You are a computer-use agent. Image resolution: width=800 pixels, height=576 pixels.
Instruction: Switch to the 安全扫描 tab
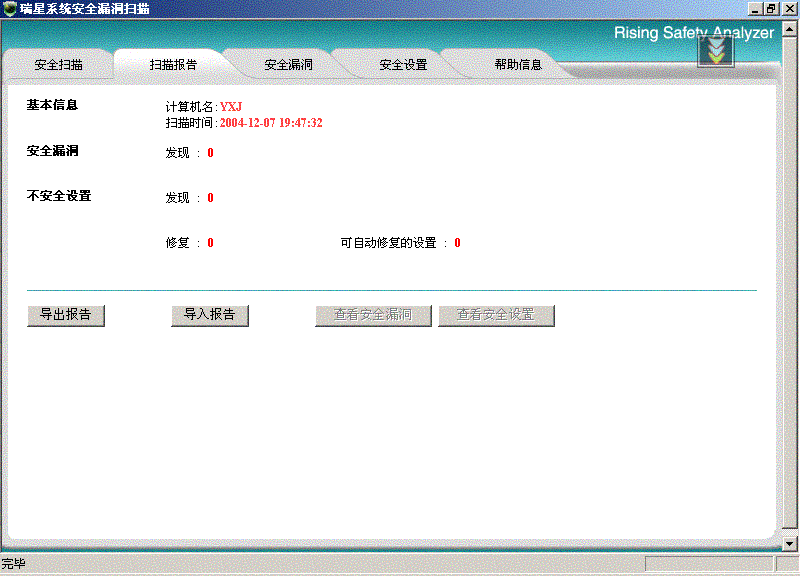(58, 65)
